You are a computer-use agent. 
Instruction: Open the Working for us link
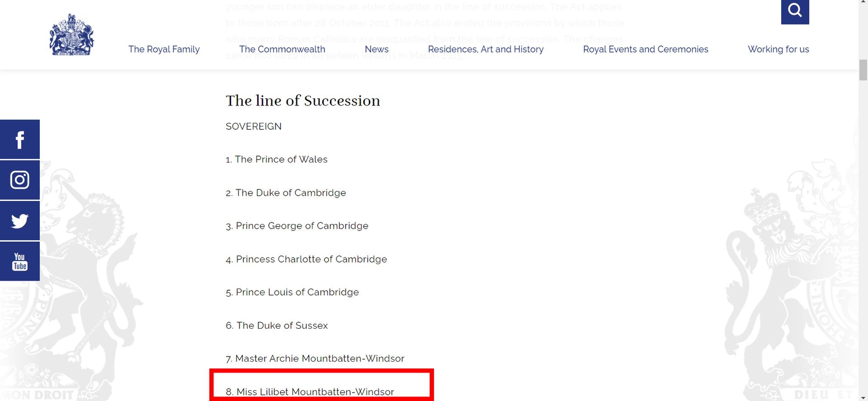tap(778, 49)
